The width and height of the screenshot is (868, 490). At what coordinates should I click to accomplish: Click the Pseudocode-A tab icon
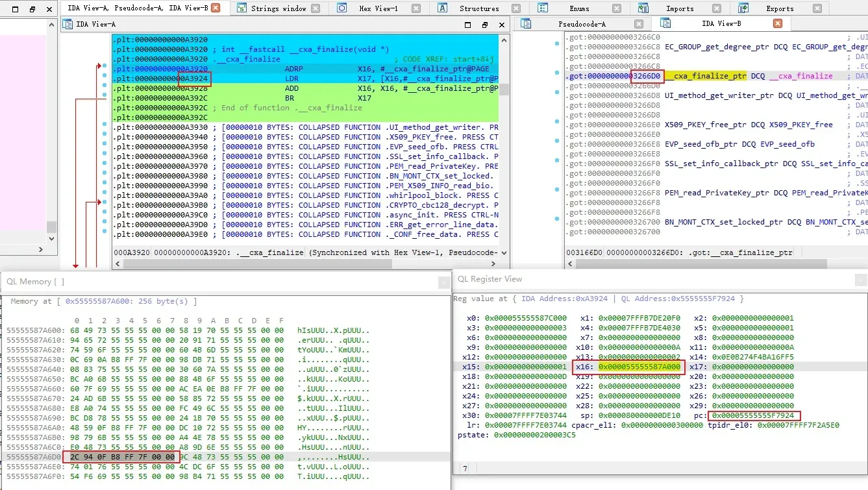[x=527, y=23]
